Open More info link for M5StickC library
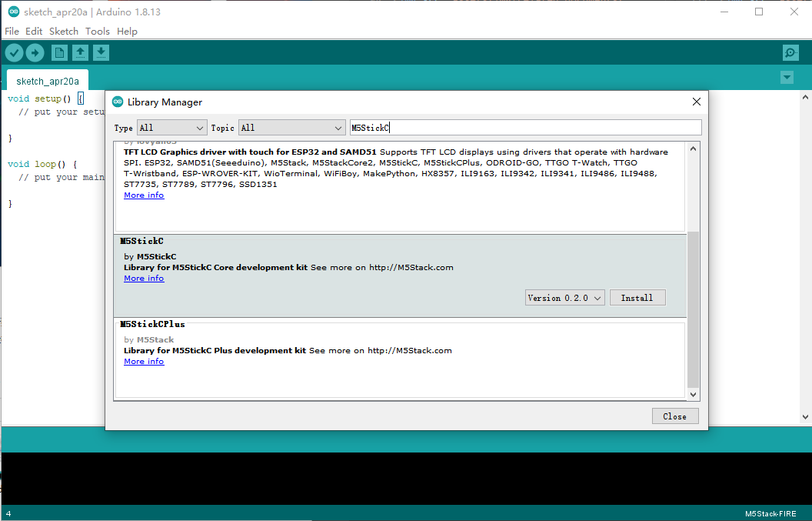 144,278
